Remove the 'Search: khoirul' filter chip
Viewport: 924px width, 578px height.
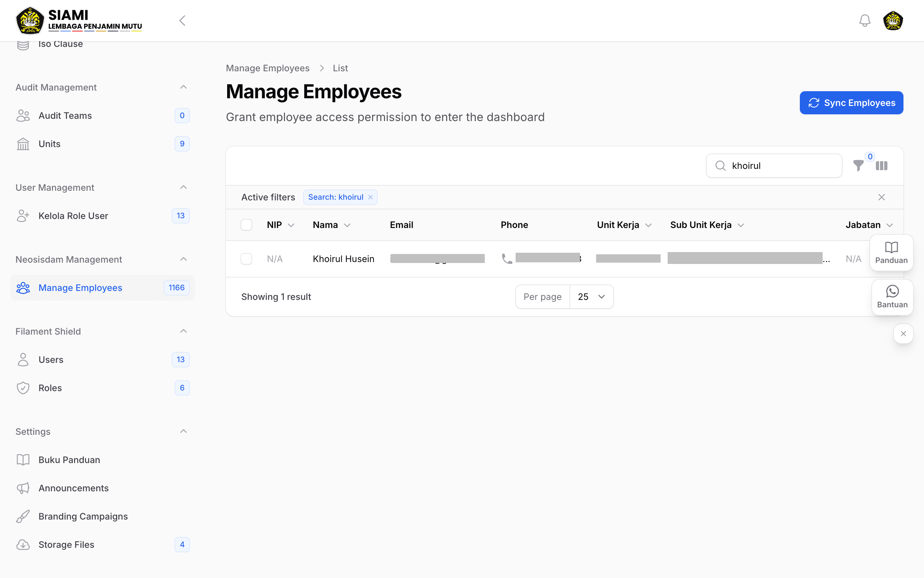[x=370, y=197]
